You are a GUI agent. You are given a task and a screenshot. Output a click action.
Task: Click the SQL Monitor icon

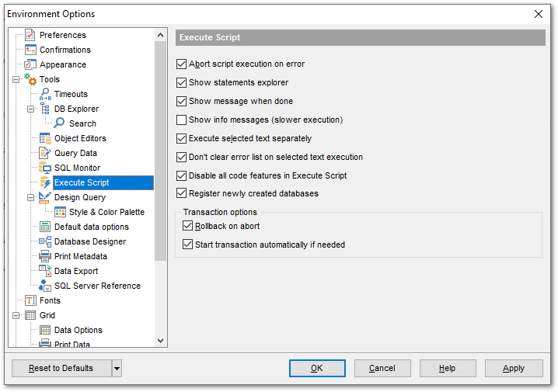pos(45,168)
